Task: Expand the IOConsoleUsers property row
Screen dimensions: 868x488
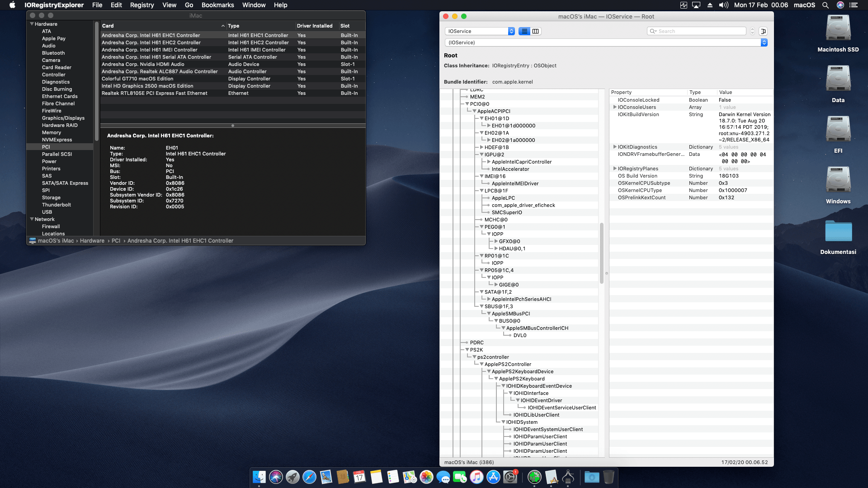Action: coord(615,107)
